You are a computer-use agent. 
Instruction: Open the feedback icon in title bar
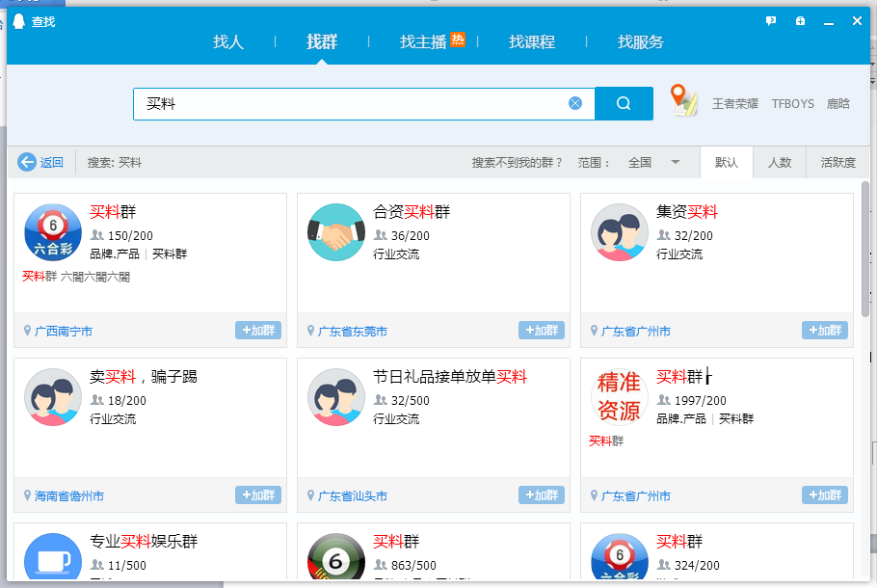pyautogui.click(x=771, y=21)
